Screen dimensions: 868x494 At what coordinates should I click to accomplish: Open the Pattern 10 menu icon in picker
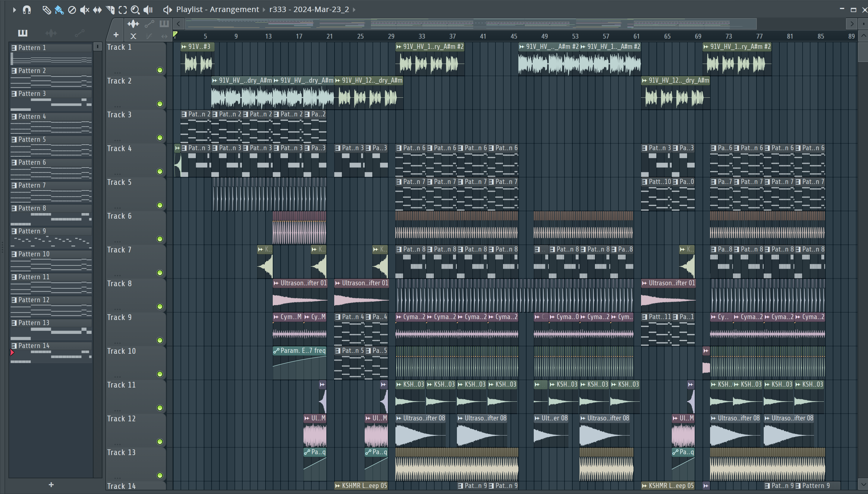[14, 254]
